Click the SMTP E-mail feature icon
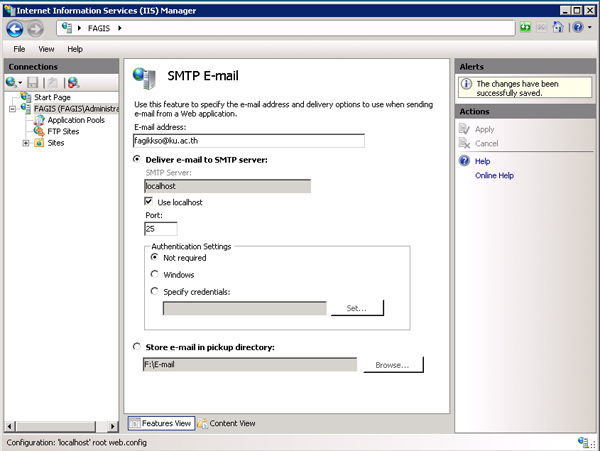The height and width of the screenshot is (451, 600). (x=144, y=78)
